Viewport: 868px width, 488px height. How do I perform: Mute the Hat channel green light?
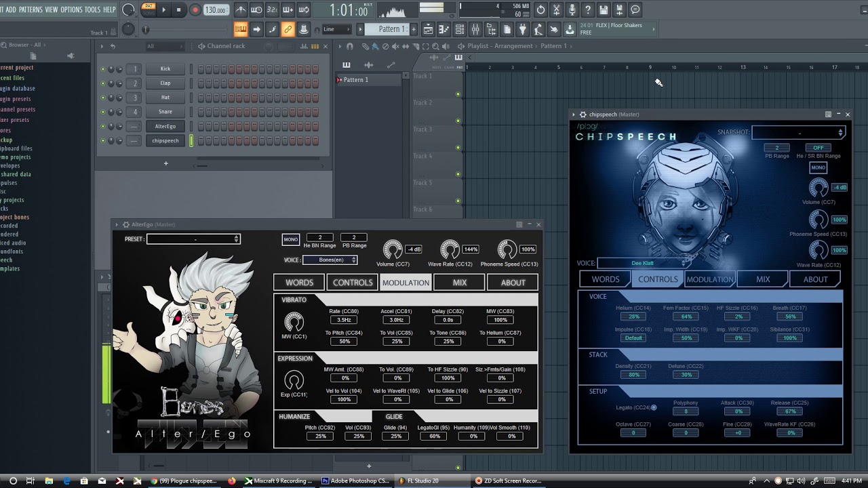103,98
